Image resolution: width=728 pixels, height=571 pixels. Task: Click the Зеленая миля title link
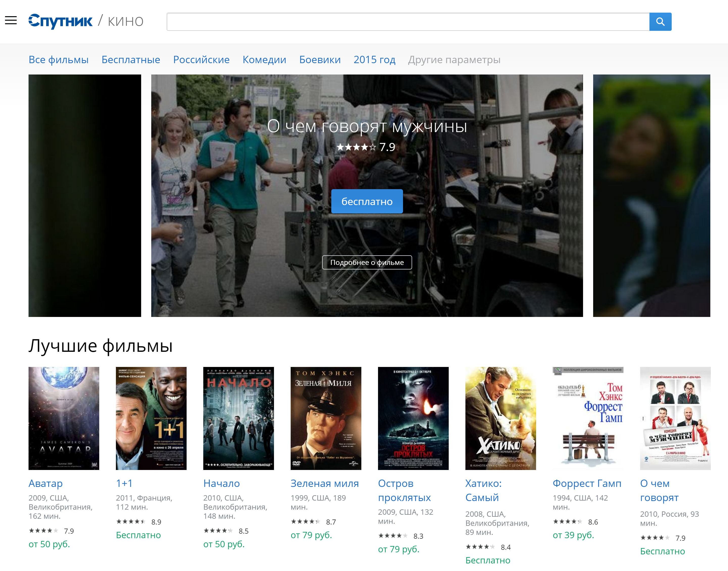click(324, 483)
